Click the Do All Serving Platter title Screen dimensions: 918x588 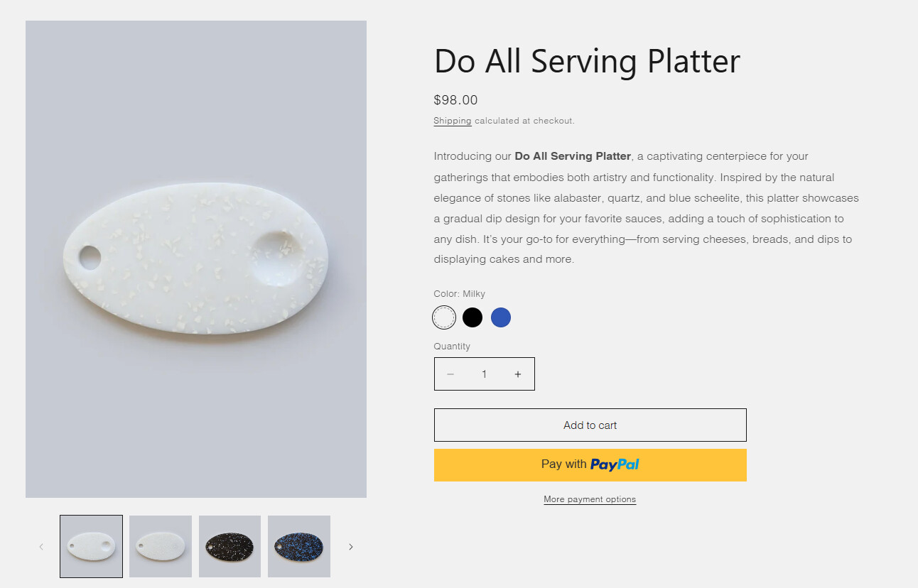[587, 61]
